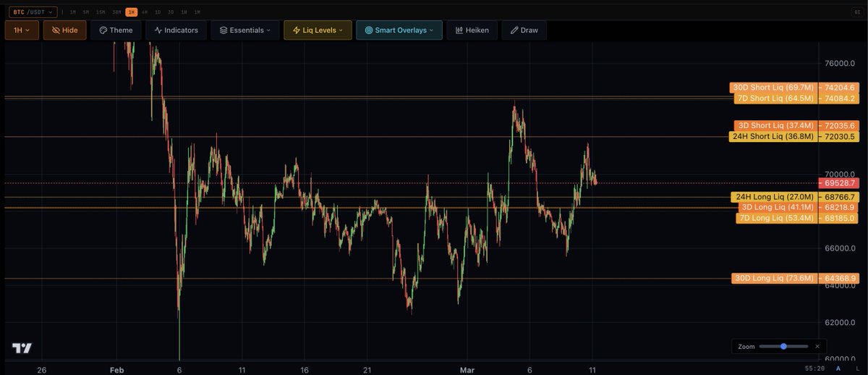Screen dimensions: 868x375
Task: Click the 55:20 countdown timer
Action: (814, 368)
